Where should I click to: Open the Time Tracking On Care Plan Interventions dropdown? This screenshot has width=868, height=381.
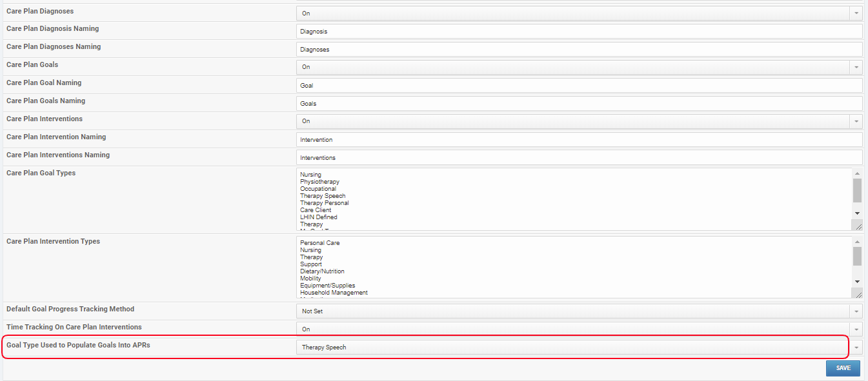pyautogui.click(x=856, y=329)
